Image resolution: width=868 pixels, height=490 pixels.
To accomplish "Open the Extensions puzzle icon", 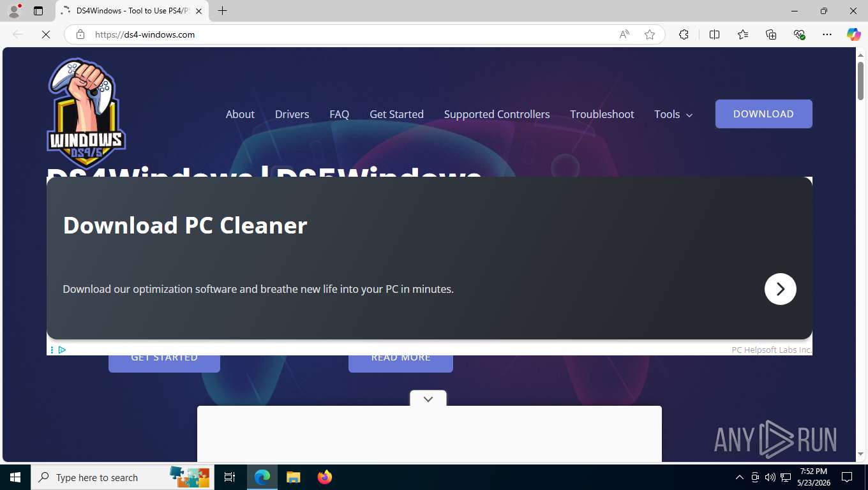I will [684, 34].
